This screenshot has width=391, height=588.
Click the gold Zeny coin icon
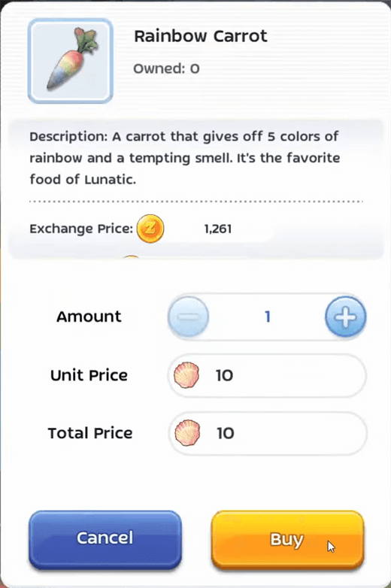pyautogui.click(x=150, y=229)
